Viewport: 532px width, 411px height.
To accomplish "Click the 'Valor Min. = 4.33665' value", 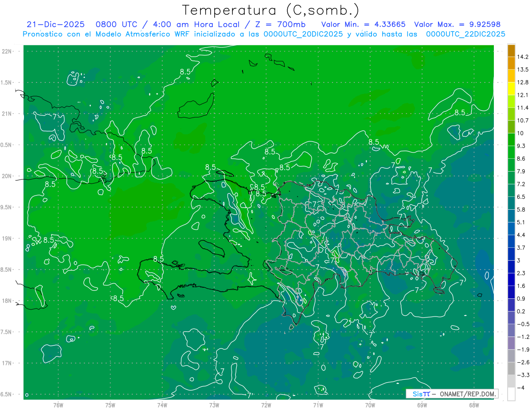I will click(x=364, y=24).
